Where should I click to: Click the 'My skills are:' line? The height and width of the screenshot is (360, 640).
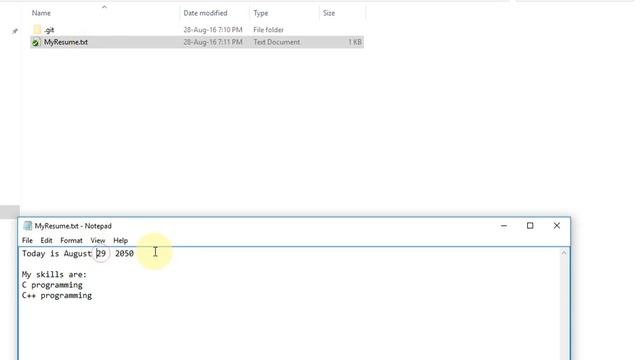[x=54, y=274]
